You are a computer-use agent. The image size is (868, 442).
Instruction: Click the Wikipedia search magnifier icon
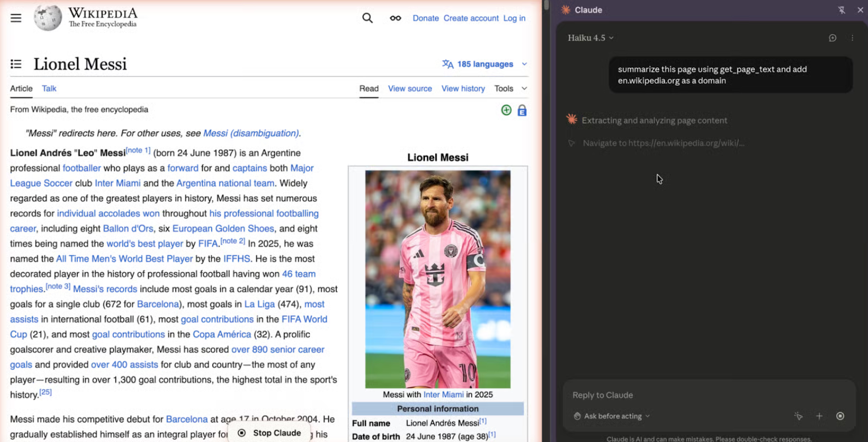click(x=367, y=18)
